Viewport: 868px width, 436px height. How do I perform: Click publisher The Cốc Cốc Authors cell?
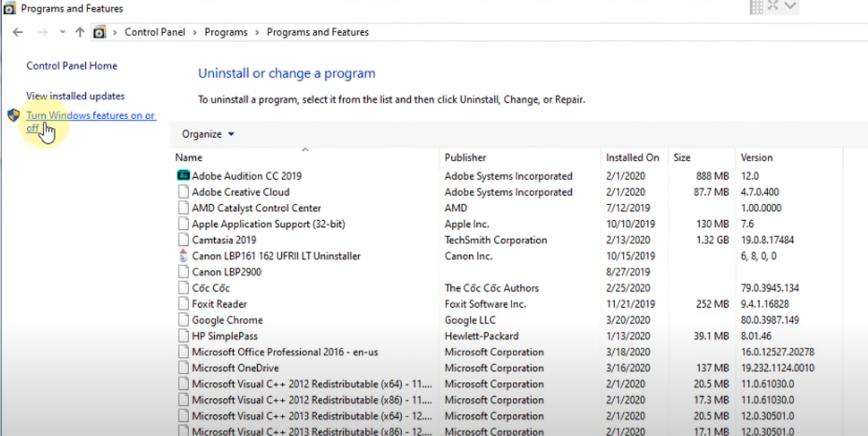(x=491, y=288)
